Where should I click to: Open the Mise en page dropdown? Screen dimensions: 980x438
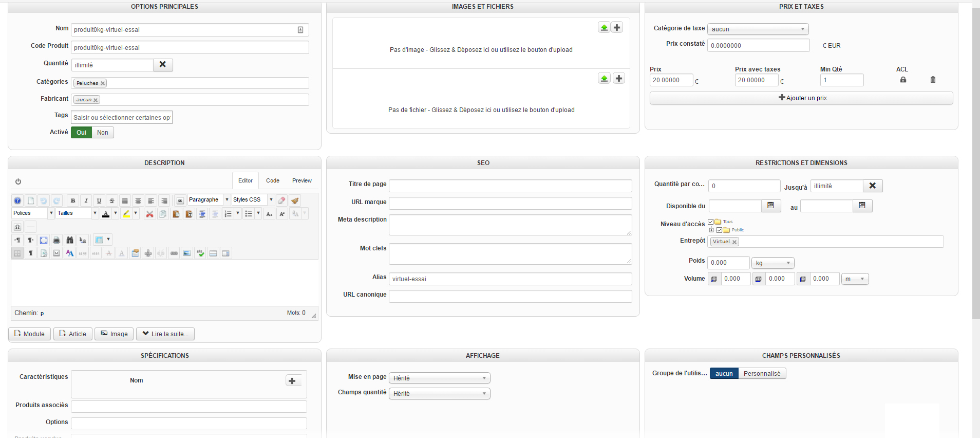440,378
